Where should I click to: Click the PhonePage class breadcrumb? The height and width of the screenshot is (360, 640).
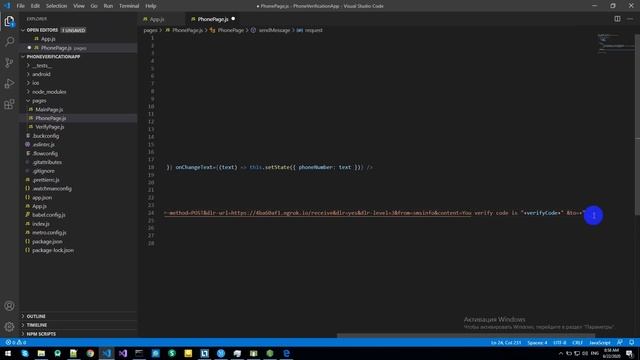tap(230, 30)
